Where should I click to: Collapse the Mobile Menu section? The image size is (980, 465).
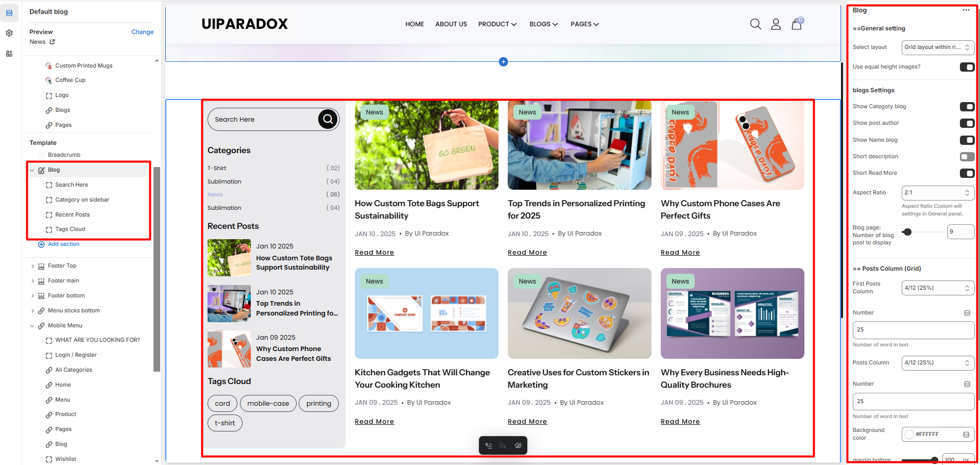(x=32, y=326)
